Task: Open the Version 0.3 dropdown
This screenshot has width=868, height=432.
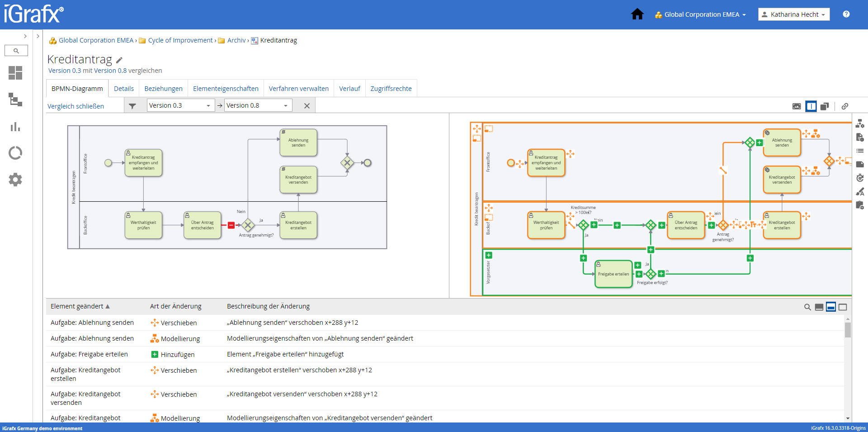Action: click(x=180, y=105)
